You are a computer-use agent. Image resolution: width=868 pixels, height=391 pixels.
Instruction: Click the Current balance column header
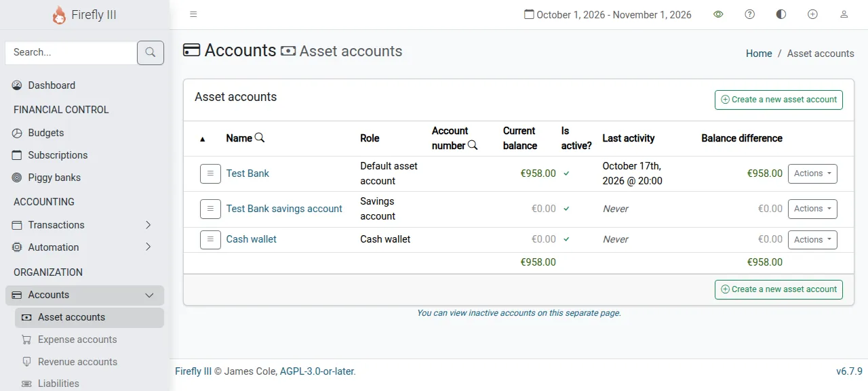pyautogui.click(x=520, y=138)
